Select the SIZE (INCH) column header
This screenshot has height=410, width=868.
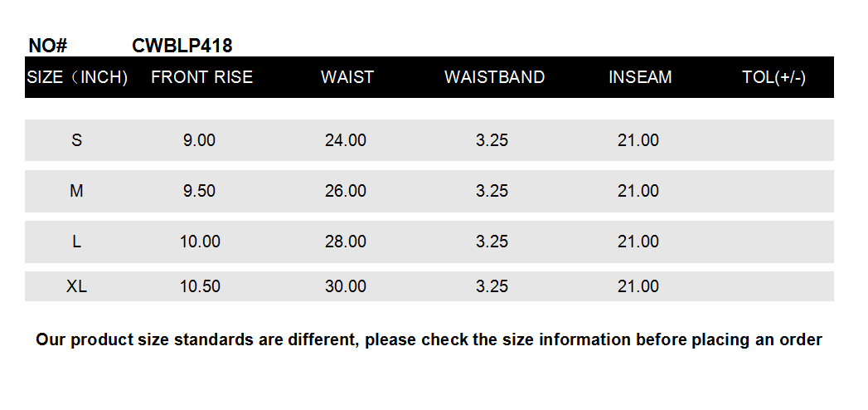(77, 77)
